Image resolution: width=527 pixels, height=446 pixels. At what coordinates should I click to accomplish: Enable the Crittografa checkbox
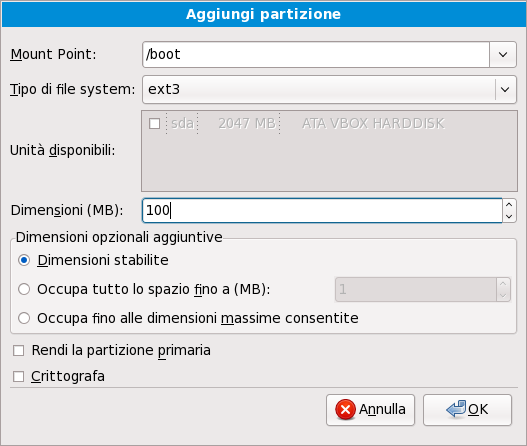coord(18,376)
